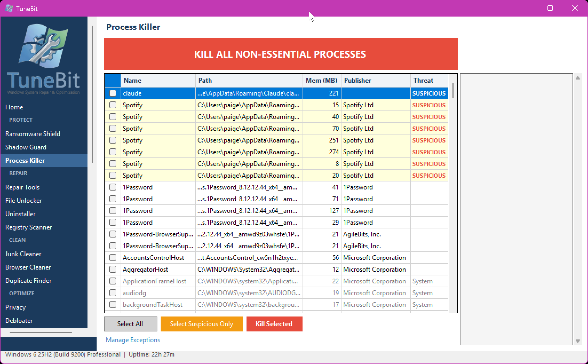This screenshot has width=588, height=364.
Task: Click right panel scroll up arrow
Action: (x=578, y=78)
